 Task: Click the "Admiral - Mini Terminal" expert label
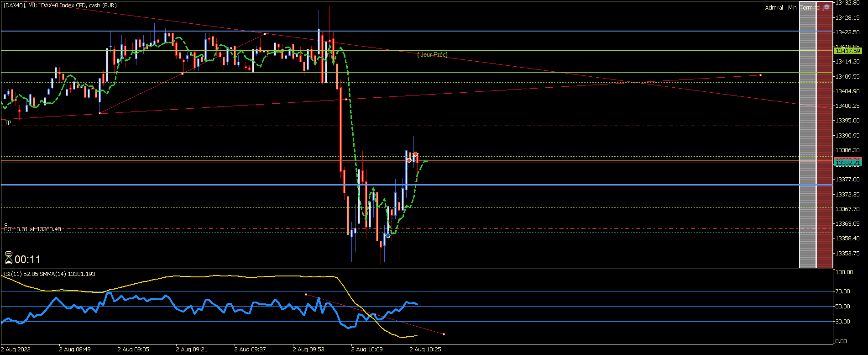(793, 8)
